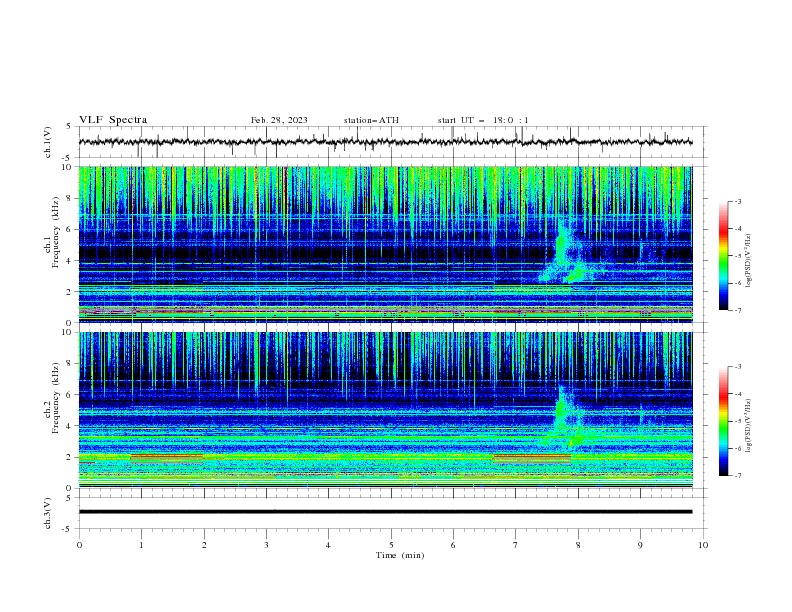792x612 pixels.
Task: Click the "10" tick label on the time axis
Action: (x=703, y=545)
